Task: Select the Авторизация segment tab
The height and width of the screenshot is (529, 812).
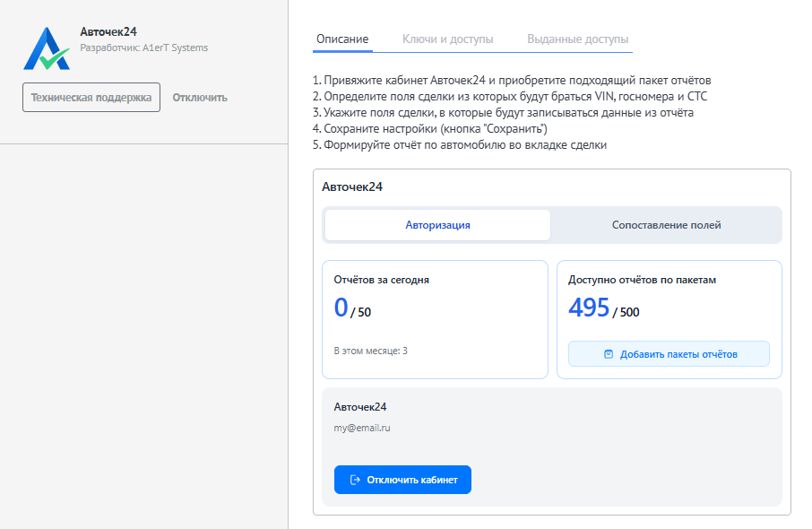Action: (437, 225)
